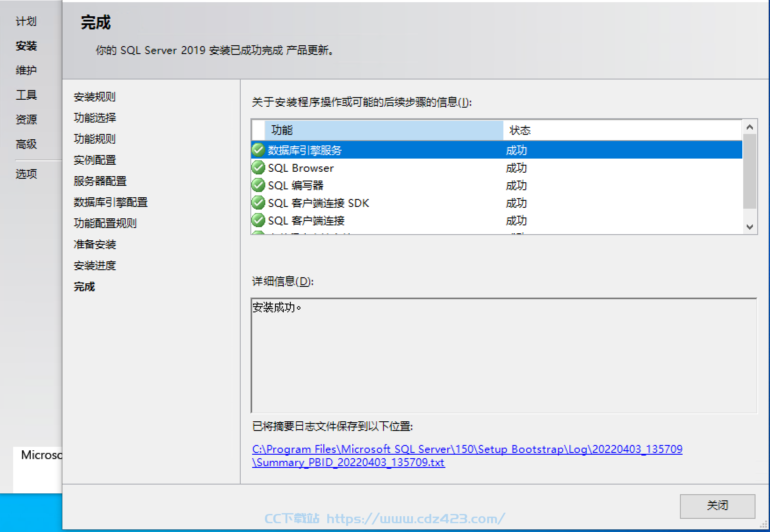Open the 维护 section in the left sidebar

[x=26, y=70]
